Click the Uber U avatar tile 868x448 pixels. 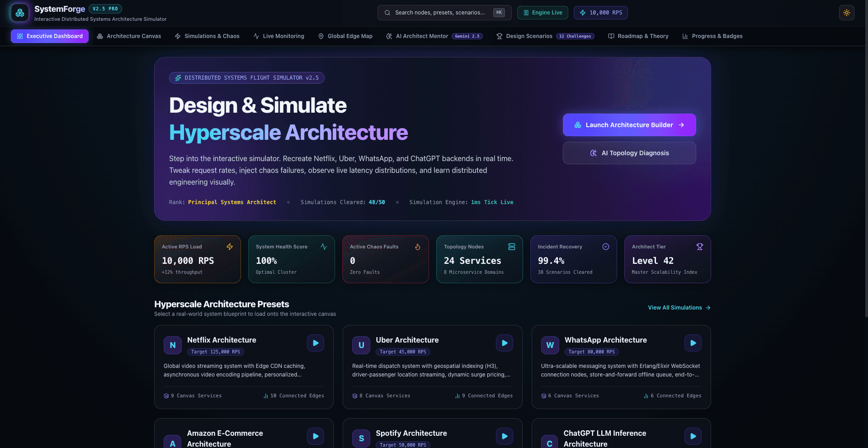(x=361, y=345)
